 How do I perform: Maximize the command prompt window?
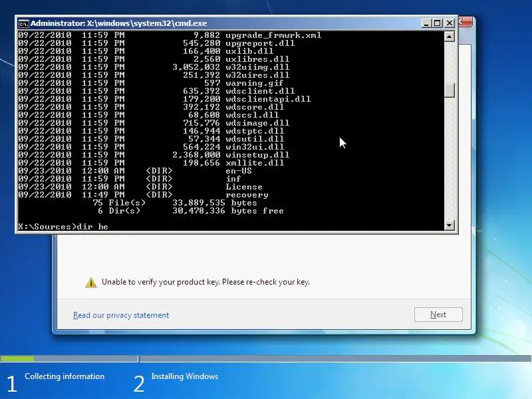click(x=438, y=23)
